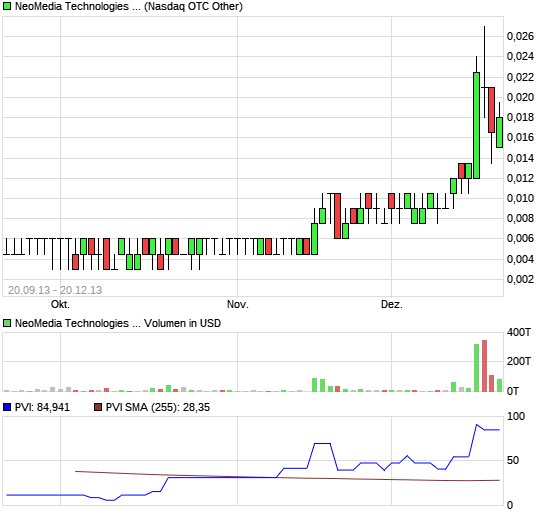Click the Volumen in USD label

(x=182, y=323)
